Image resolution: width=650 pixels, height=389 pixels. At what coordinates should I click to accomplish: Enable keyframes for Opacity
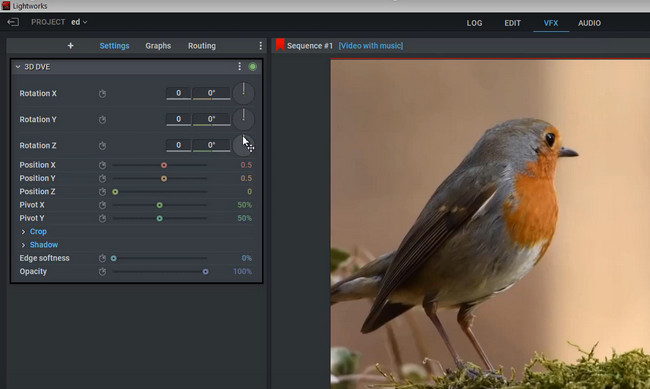(x=102, y=272)
